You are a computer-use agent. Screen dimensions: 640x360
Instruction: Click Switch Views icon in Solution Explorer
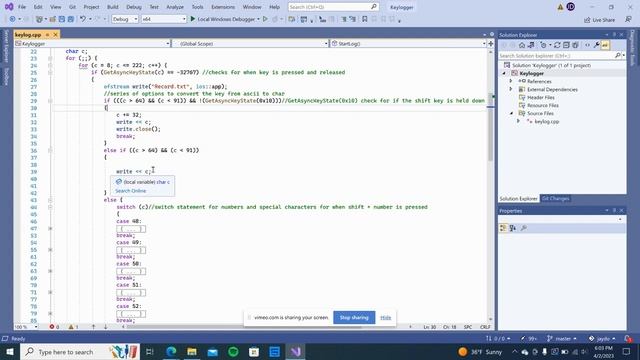pos(531,45)
